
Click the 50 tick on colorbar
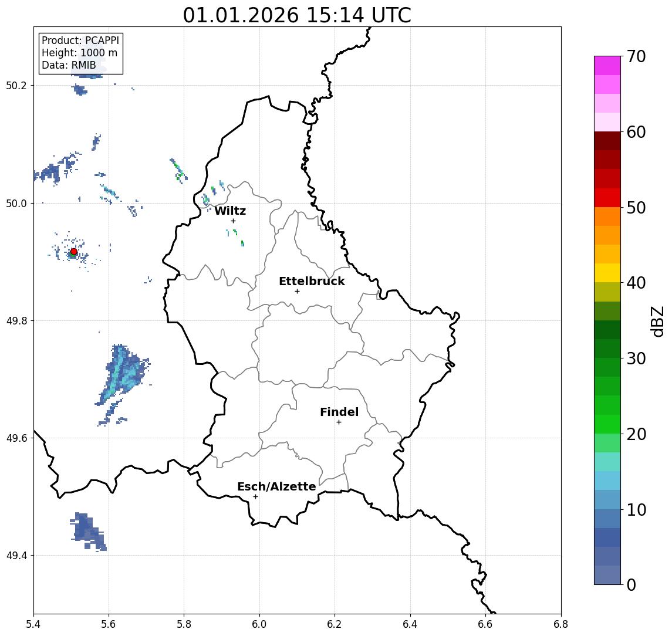[x=636, y=208]
